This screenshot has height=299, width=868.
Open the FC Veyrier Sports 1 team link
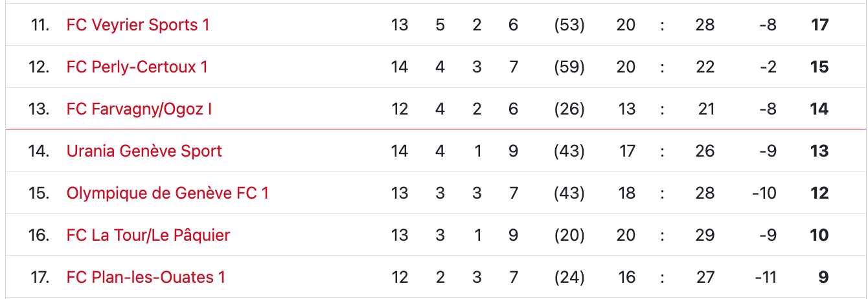pyautogui.click(x=138, y=25)
